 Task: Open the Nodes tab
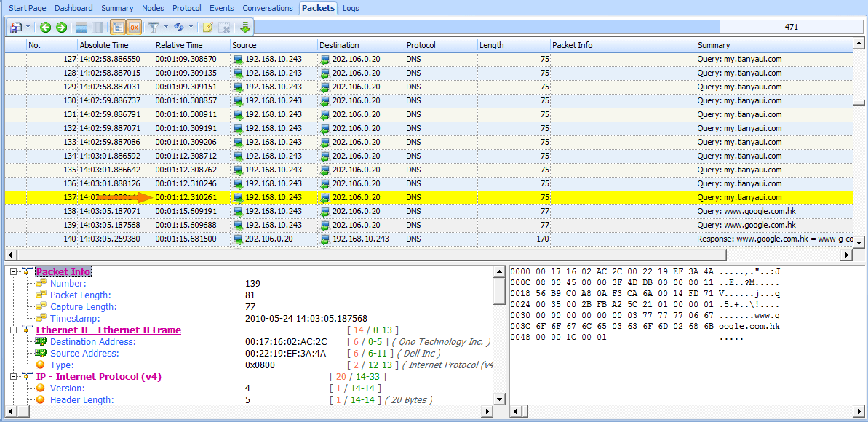[x=153, y=8]
